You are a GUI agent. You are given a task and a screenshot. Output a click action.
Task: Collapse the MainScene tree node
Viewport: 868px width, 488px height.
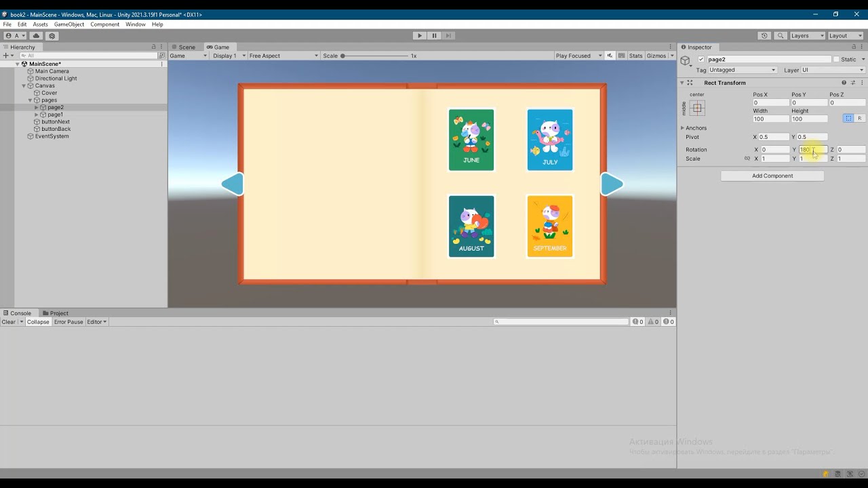[18, 64]
